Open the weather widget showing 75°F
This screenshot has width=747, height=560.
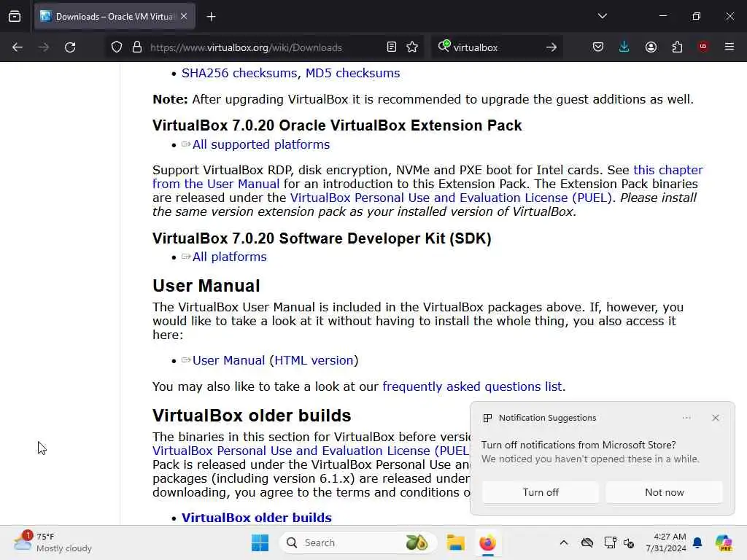(x=53, y=542)
